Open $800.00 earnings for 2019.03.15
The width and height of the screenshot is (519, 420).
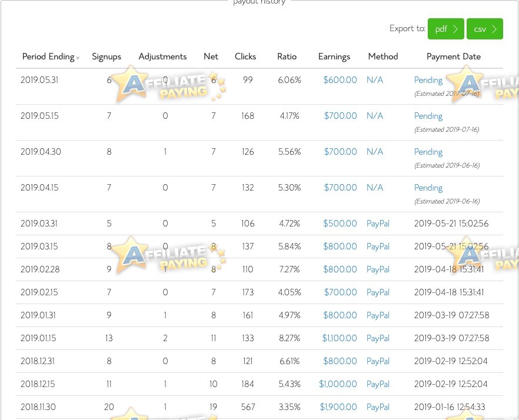pyautogui.click(x=340, y=246)
